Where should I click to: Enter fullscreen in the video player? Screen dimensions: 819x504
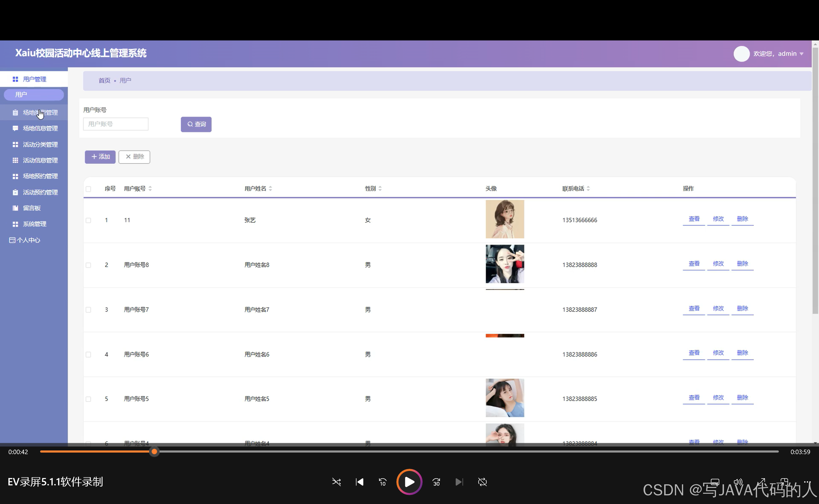[761, 482]
